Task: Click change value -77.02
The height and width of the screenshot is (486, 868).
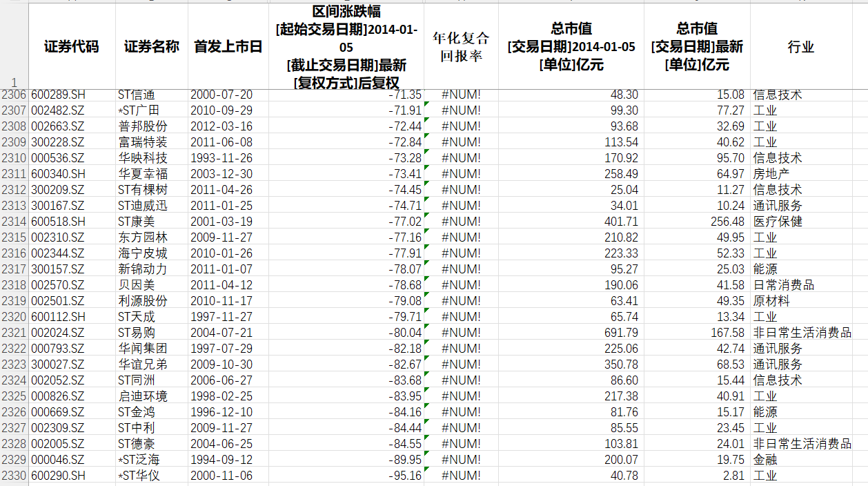Action: [405, 222]
